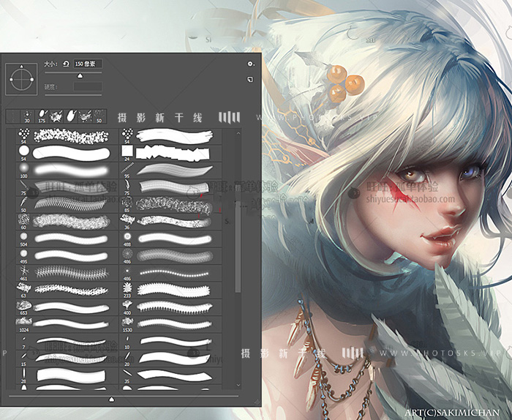Select the flat vertical brush preset 28
Screen dimensions: 512x420
[x=67, y=375]
